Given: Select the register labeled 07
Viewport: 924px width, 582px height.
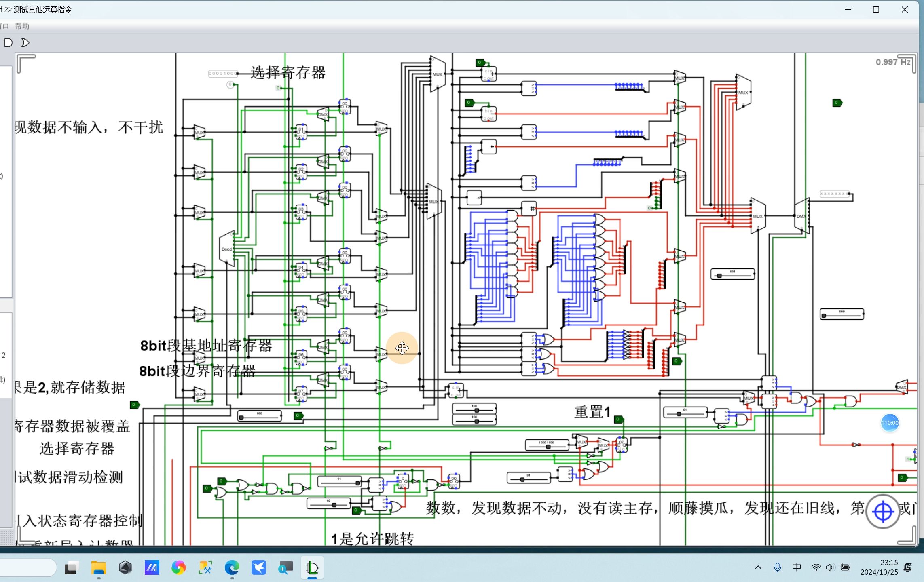Looking at the screenshot, I should click(301, 394).
